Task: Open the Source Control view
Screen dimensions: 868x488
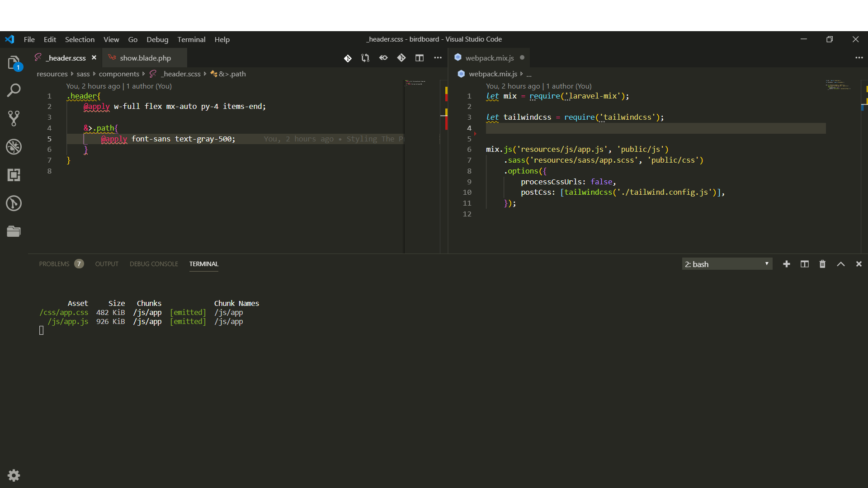Action: 14,118
